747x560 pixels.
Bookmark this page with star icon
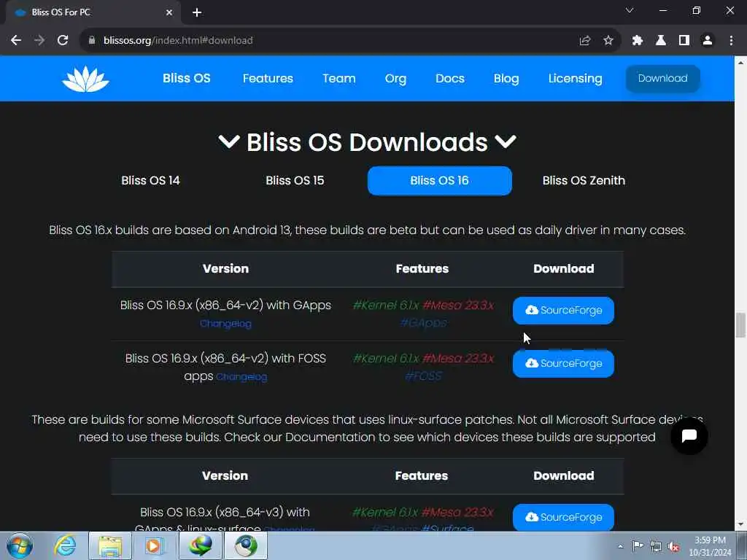[x=608, y=41]
